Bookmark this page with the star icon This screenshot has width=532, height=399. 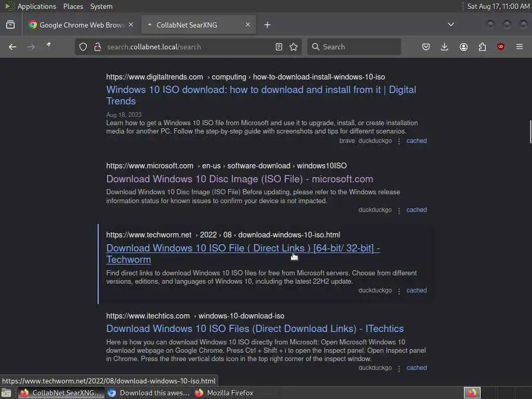(294, 47)
